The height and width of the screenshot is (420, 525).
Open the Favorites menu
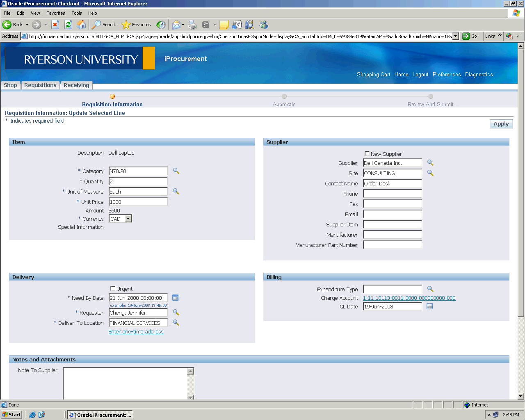(55, 13)
